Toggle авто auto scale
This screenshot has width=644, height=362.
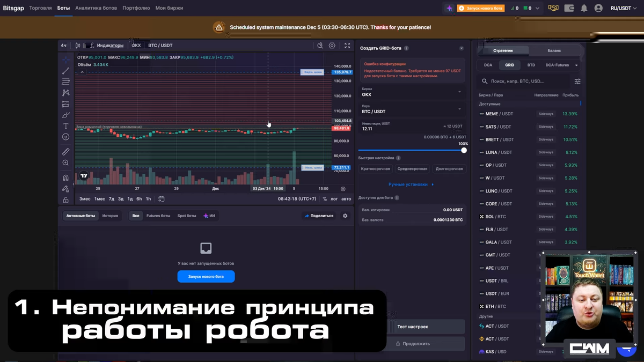(346, 199)
